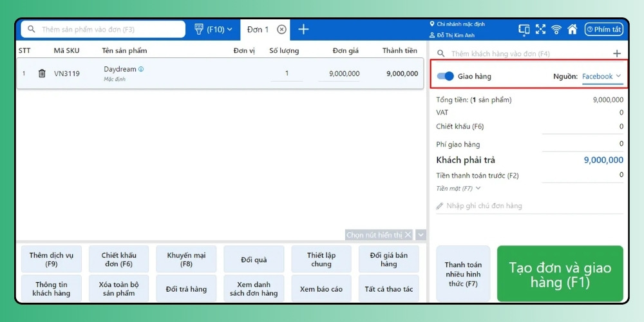
Task: Click the Tên sản phẩm column header
Action: pyautogui.click(x=124, y=51)
